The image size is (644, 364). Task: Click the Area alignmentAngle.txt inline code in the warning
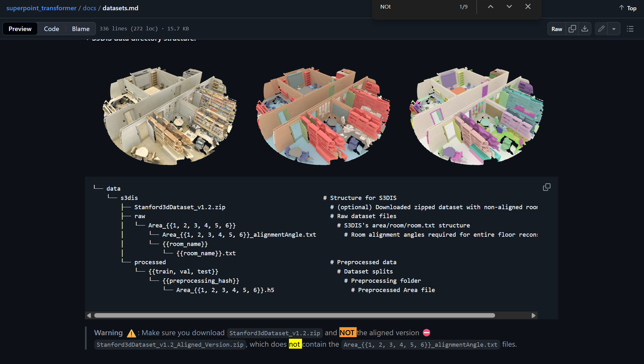pos(421,344)
